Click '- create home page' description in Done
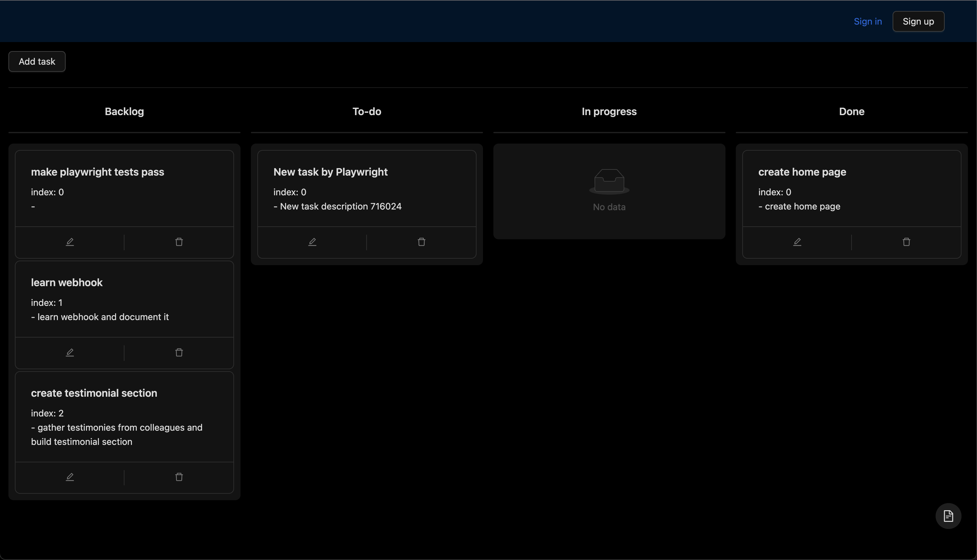 coord(799,207)
